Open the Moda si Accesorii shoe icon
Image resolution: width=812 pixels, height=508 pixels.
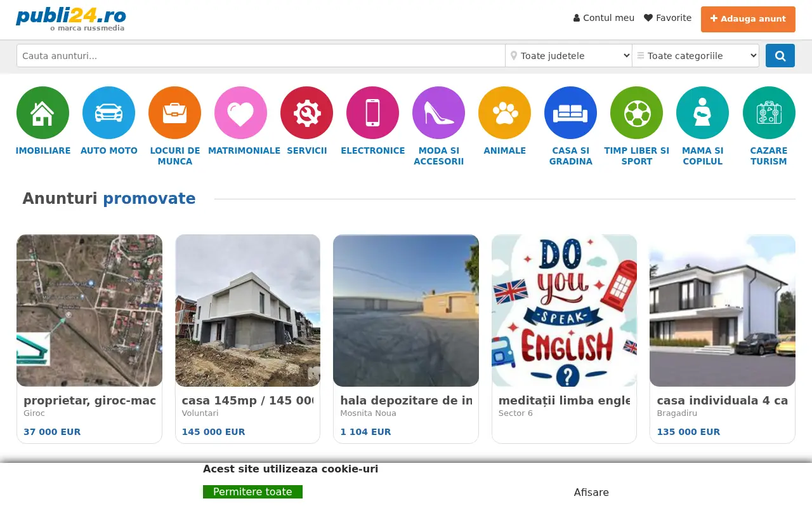point(438,113)
